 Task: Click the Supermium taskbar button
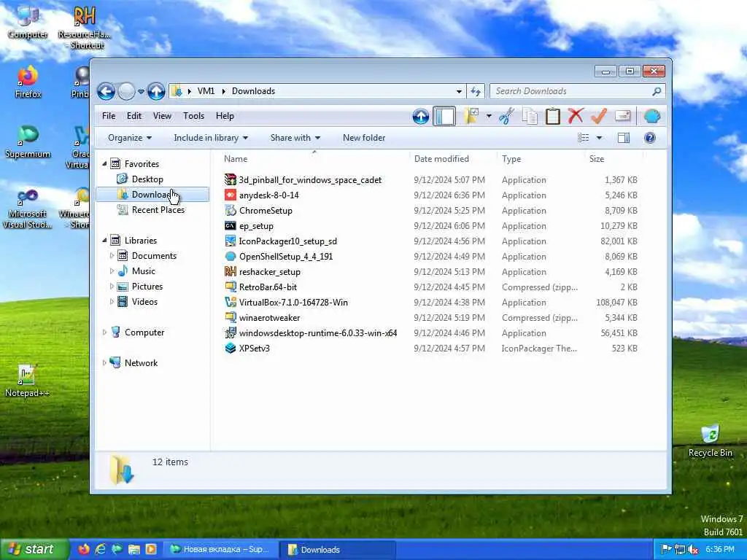(x=220, y=550)
